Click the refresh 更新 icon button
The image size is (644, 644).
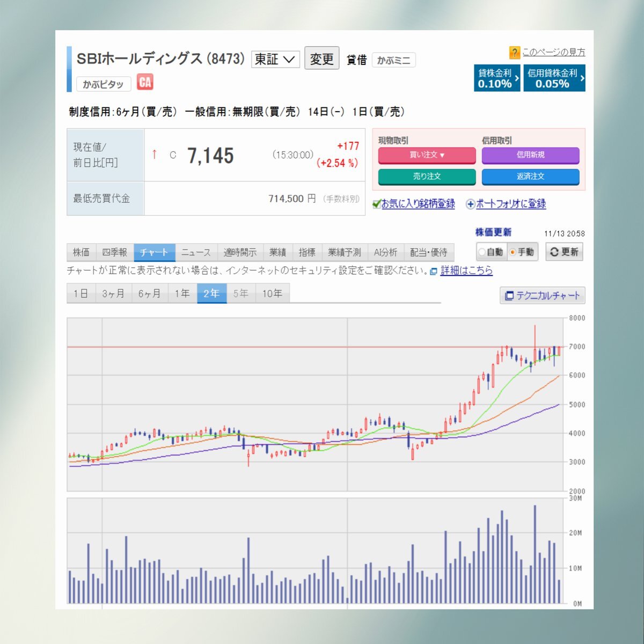564,252
